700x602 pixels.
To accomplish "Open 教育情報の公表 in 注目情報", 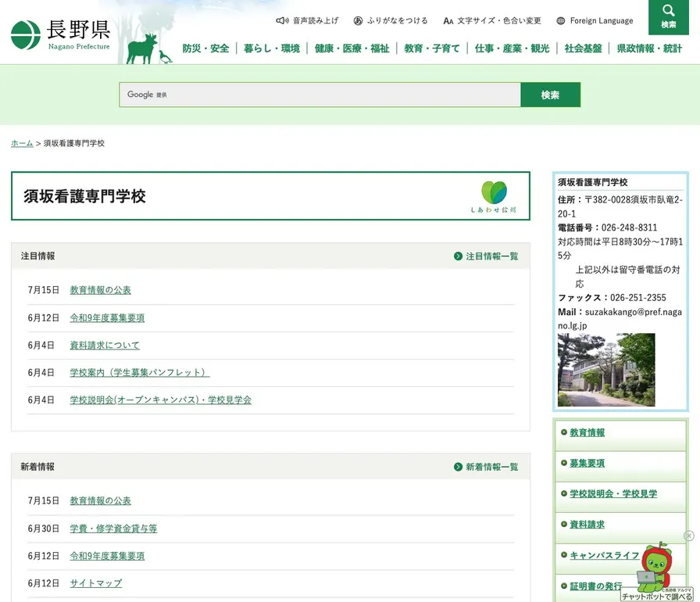I will coord(101,290).
